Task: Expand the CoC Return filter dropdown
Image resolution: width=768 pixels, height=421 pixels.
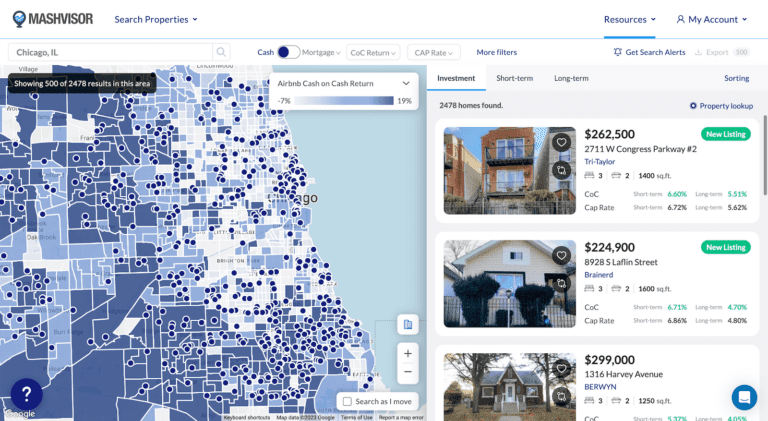Action: [372, 52]
